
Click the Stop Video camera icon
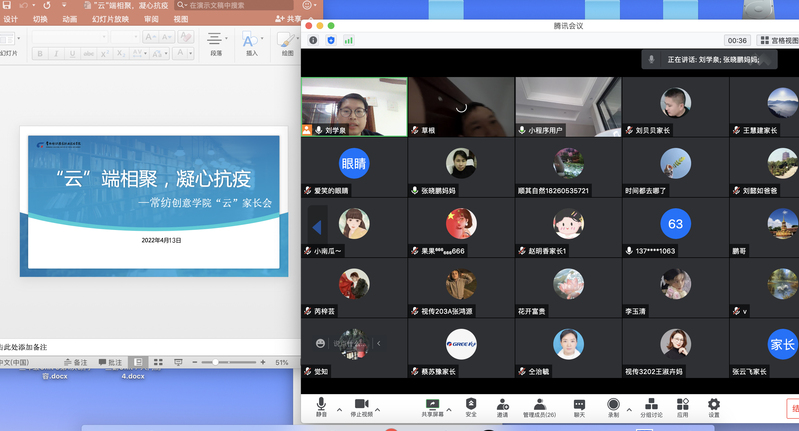pyautogui.click(x=361, y=404)
